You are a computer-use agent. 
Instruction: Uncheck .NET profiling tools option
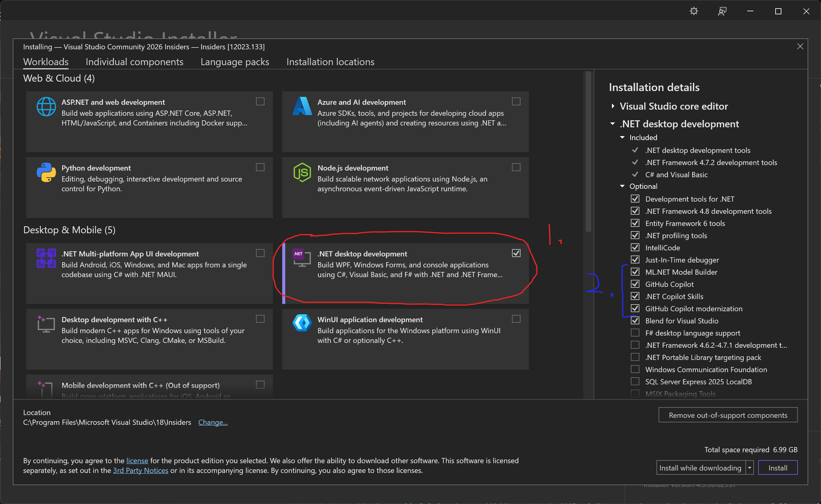coord(635,235)
